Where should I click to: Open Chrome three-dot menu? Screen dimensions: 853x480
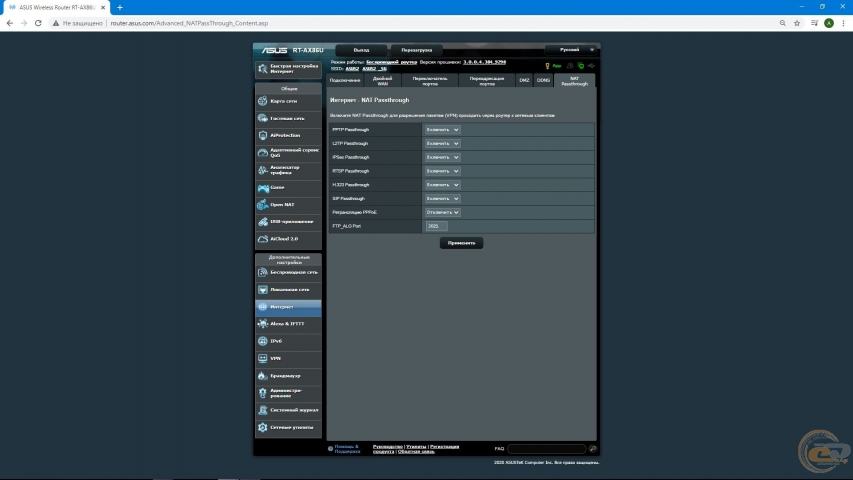(x=843, y=23)
